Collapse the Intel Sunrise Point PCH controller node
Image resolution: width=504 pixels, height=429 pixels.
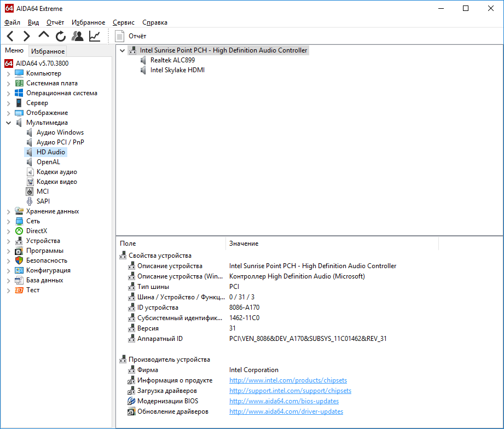(x=122, y=50)
